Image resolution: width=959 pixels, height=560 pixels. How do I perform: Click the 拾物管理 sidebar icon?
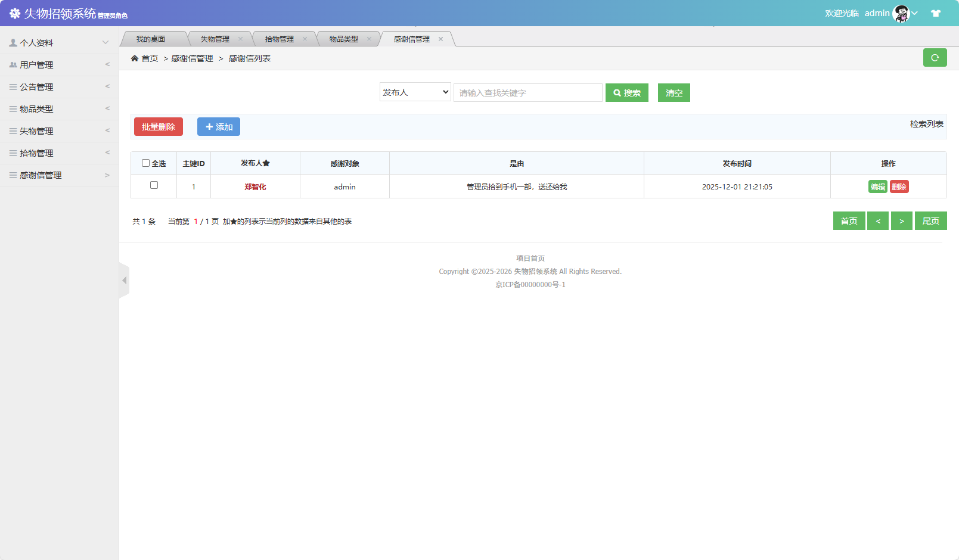click(12, 153)
